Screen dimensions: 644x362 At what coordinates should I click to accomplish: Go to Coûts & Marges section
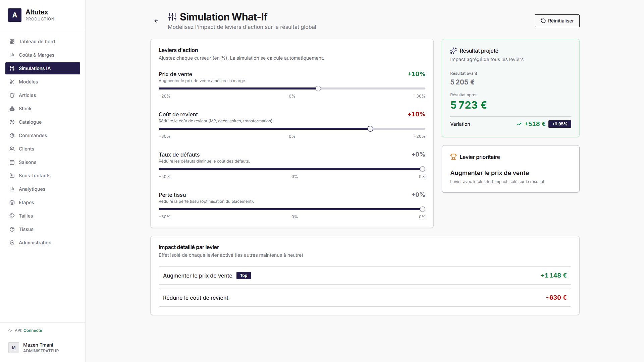[43, 55]
